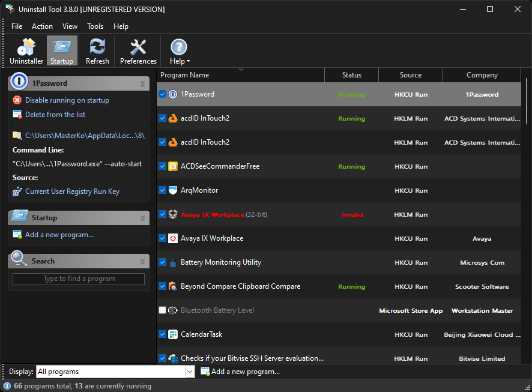Click the bottom bar Add a new program icon
Screen dimensions: 532x392
pos(205,372)
